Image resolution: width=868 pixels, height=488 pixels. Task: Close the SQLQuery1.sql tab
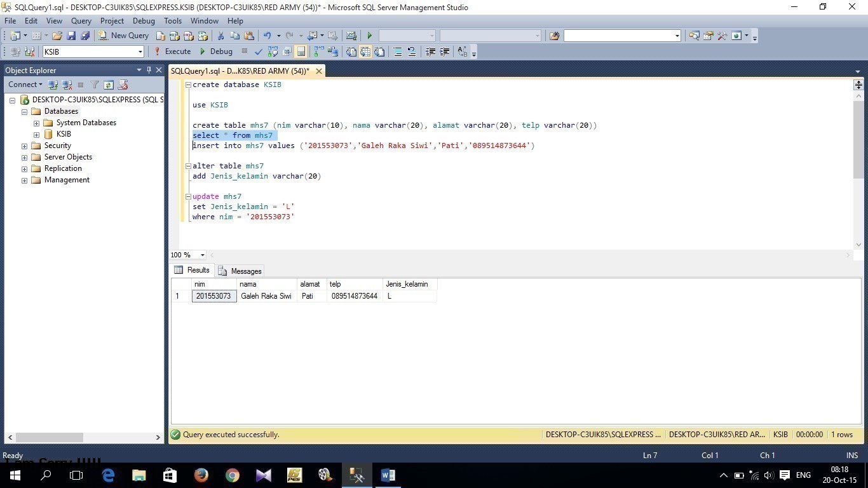pos(319,71)
